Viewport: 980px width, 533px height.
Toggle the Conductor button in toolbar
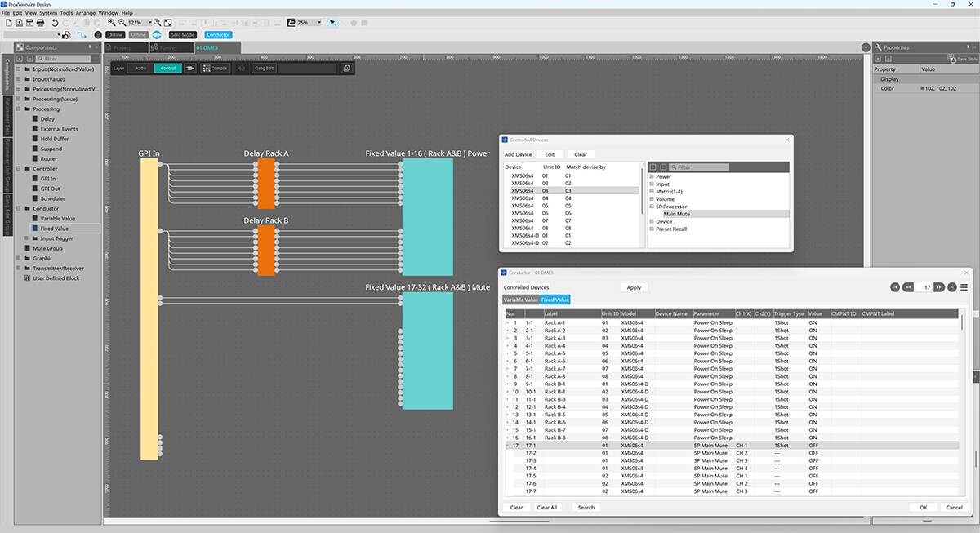(218, 35)
